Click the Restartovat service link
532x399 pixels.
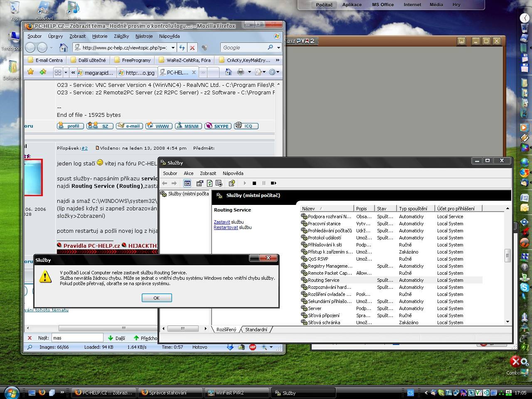click(x=226, y=228)
